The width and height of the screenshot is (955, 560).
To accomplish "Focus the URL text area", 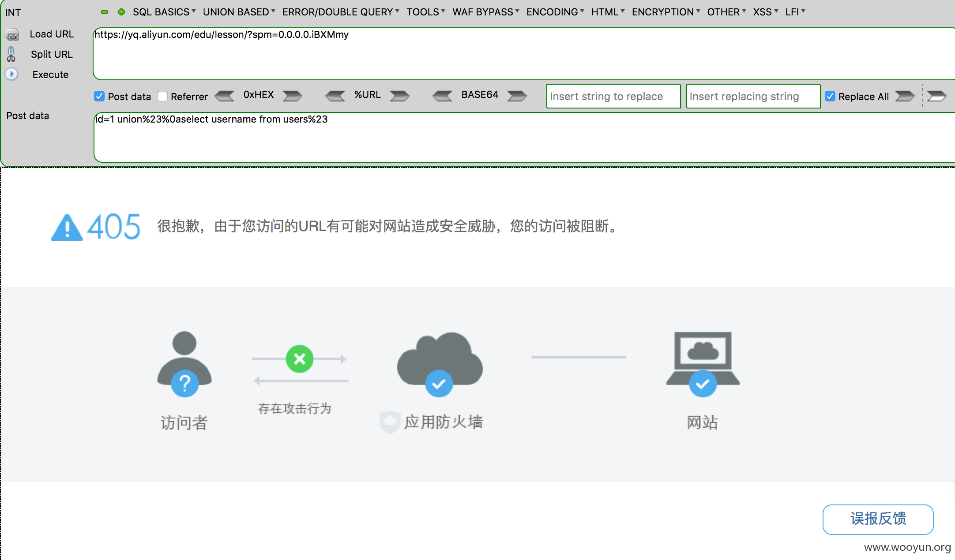I will click(524, 54).
